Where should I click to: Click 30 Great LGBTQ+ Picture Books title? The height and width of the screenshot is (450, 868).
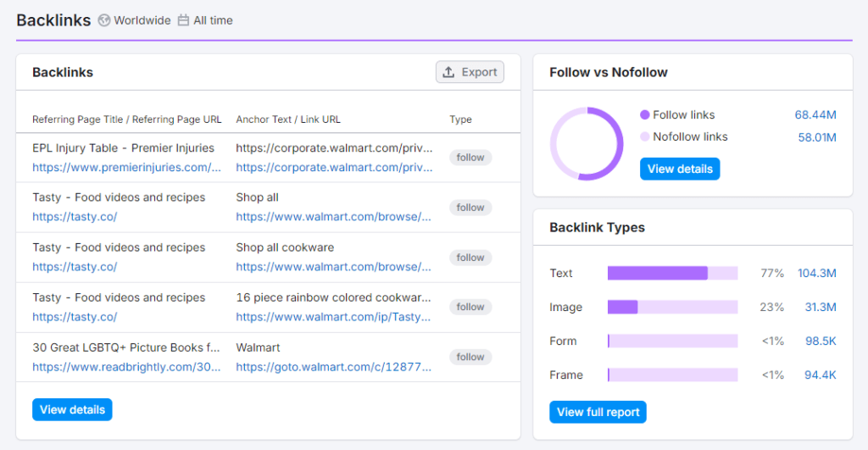pos(125,347)
